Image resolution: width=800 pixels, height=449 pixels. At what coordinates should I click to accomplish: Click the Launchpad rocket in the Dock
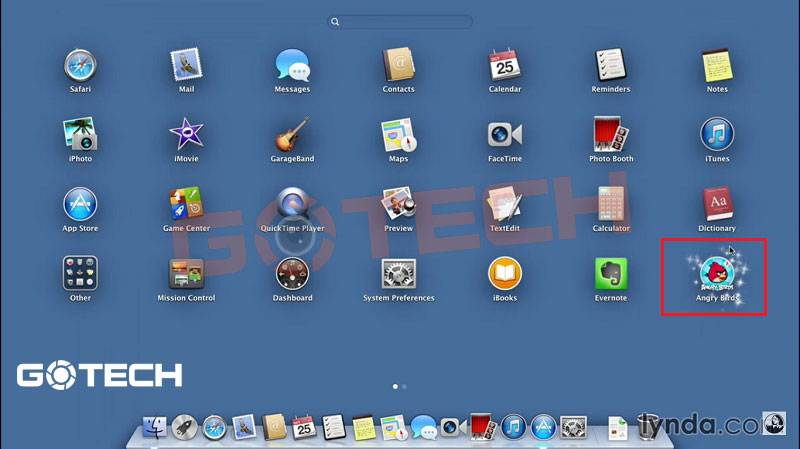pos(184,428)
